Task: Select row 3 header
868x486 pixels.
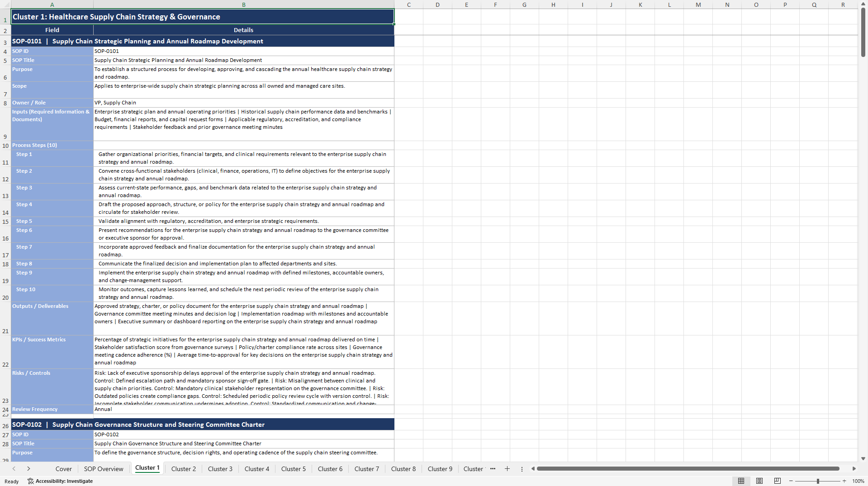Action: [5, 42]
